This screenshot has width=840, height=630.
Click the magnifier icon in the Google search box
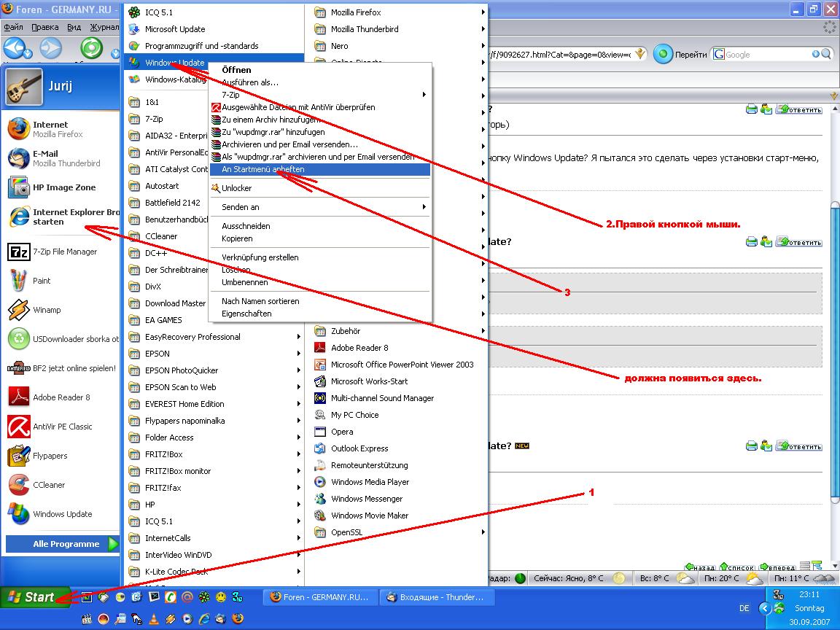[x=825, y=54]
